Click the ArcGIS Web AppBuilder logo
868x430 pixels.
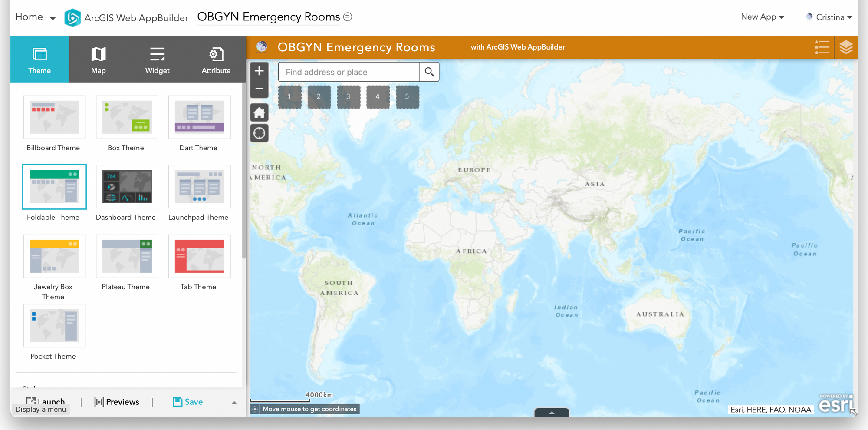[72, 18]
